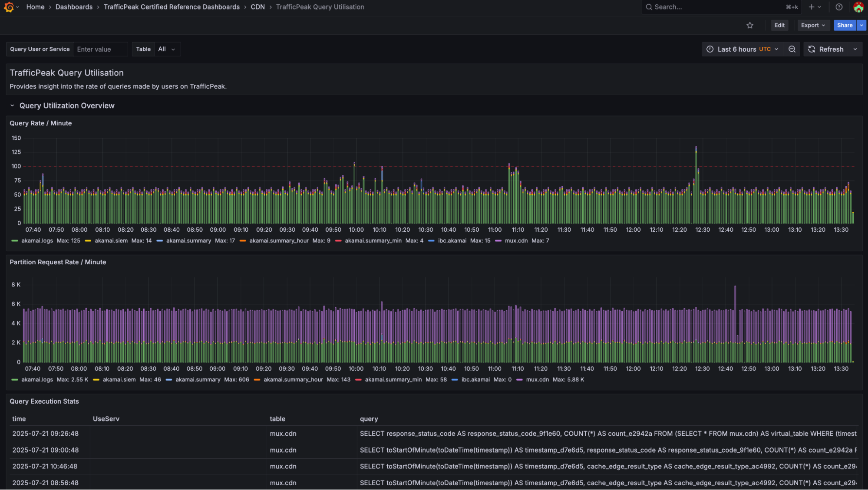The width and height of the screenshot is (868, 490).
Task: Open the CDN breadcrumb folder
Action: [257, 7]
